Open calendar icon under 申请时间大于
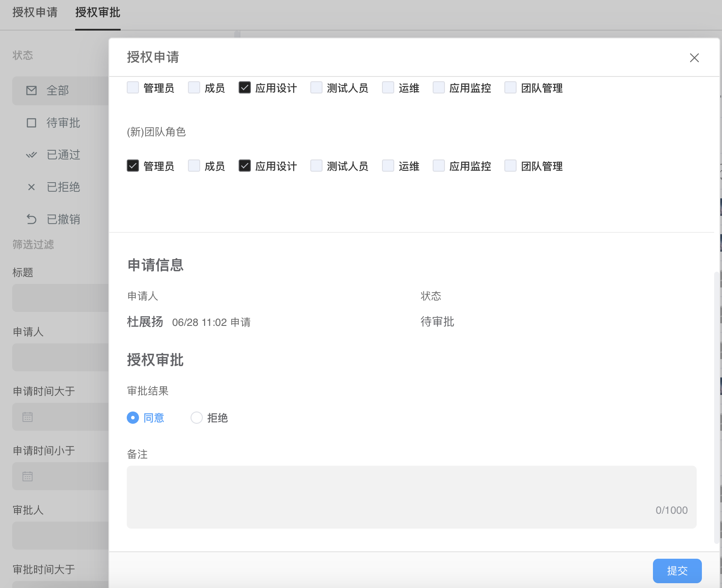Viewport: 722px width, 588px height. pos(28,417)
